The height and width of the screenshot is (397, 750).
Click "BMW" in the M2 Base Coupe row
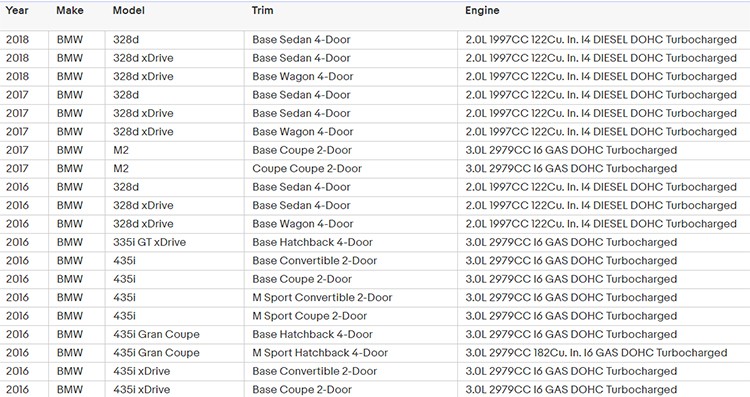(x=70, y=150)
